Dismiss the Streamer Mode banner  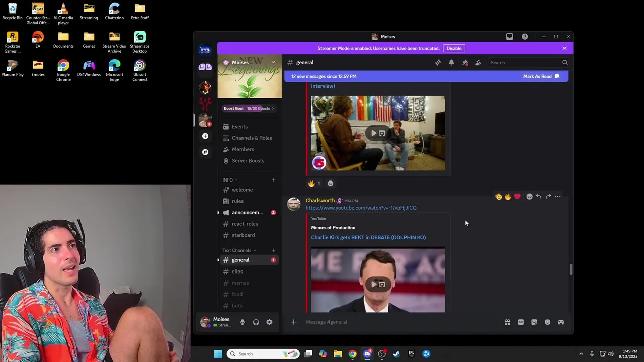pyautogui.click(x=565, y=48)
